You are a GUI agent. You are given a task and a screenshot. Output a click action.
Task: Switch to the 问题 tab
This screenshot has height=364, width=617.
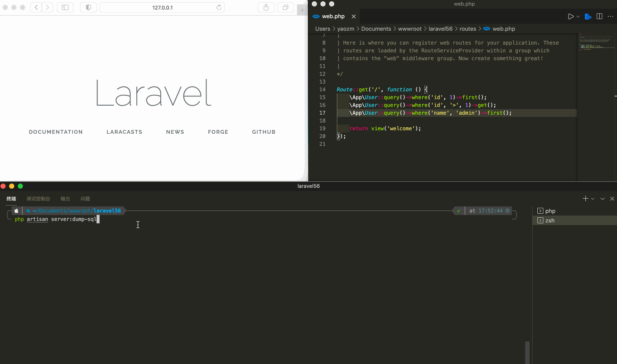pos(85,199)
